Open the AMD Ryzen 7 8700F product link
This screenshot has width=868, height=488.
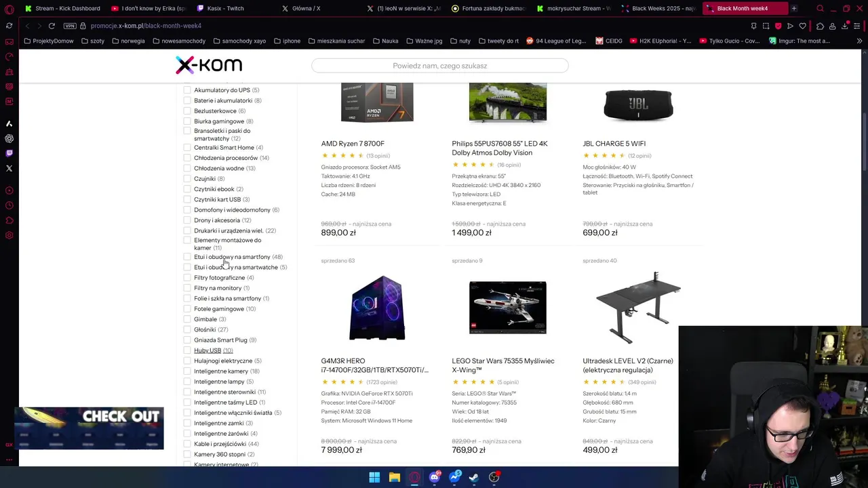click(353, 144)
